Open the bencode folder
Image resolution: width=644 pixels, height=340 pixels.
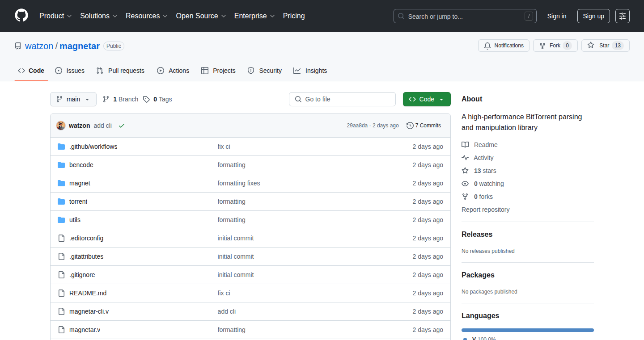[81, 165]
